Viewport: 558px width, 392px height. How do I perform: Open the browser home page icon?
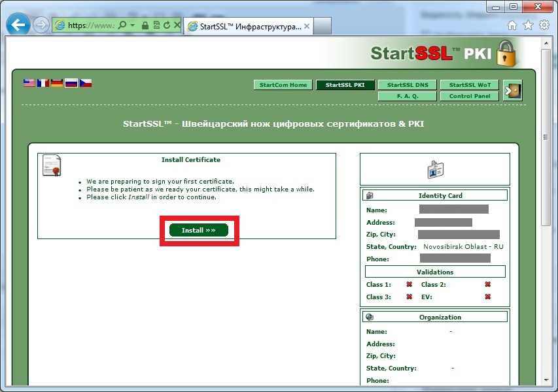(512, 25)
